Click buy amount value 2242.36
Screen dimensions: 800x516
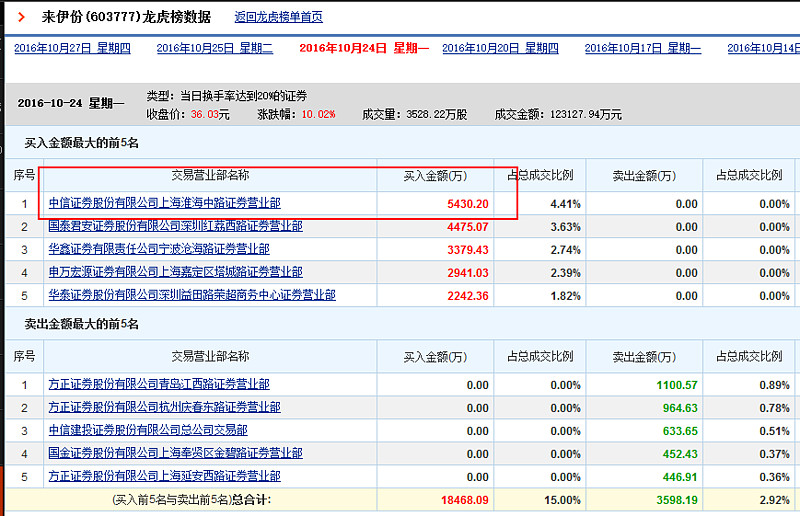(468, 296)
